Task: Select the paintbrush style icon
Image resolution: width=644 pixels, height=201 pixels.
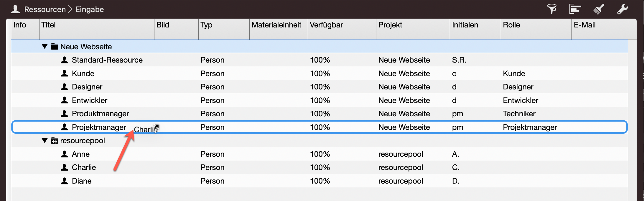Action: [x=599, y=9]
